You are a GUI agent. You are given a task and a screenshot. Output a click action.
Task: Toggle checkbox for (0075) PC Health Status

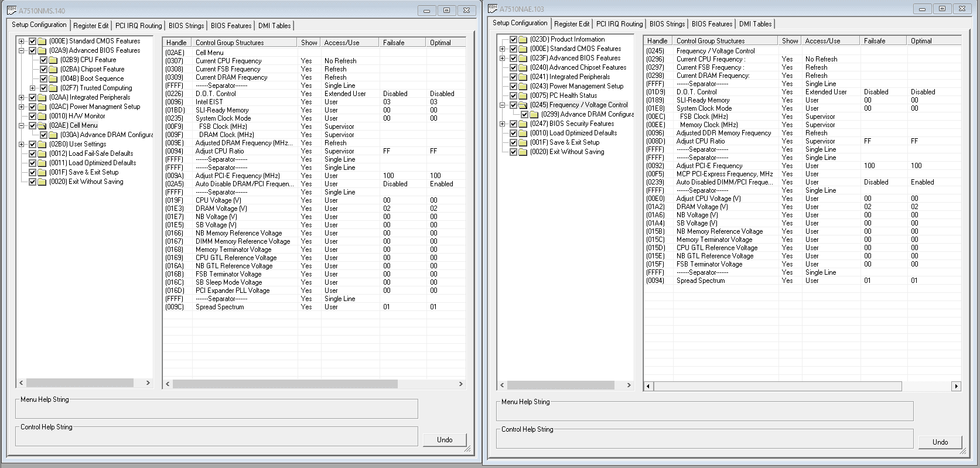pyautogui.click(x=514, y=95)
